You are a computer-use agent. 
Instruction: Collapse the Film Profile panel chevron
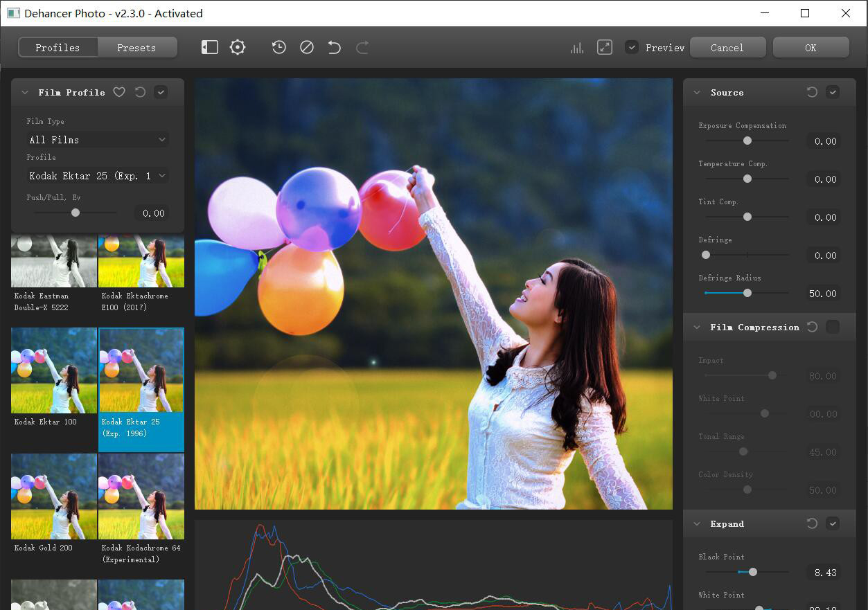click(25, 91)
